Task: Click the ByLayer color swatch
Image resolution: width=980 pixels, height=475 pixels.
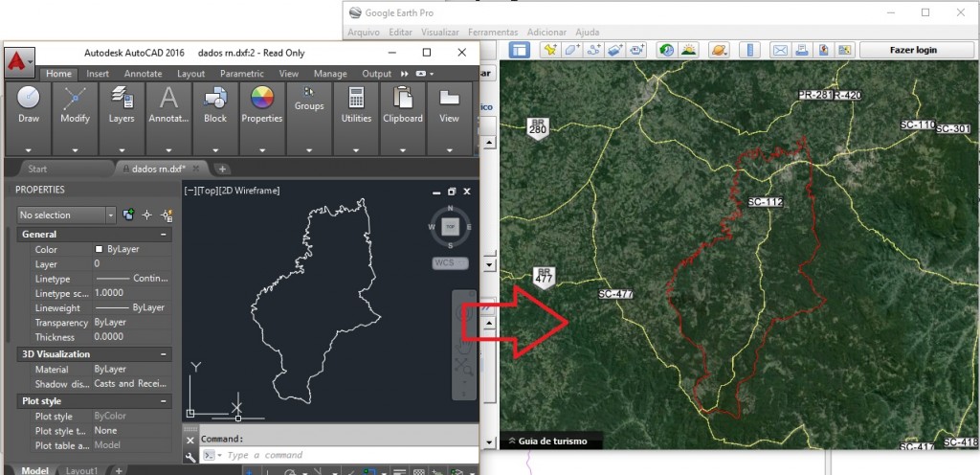Action: (99, 250)
